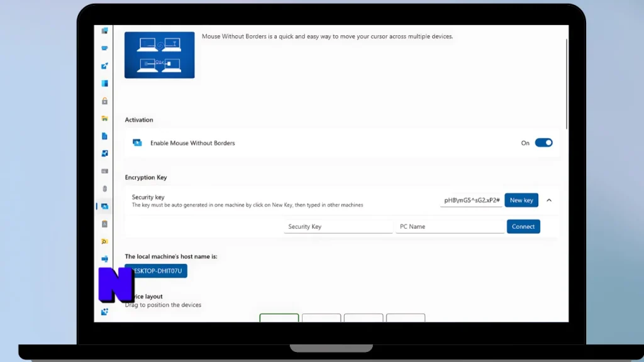Click the Activation heading
644x362 pixels.
(x=139, y=120)
